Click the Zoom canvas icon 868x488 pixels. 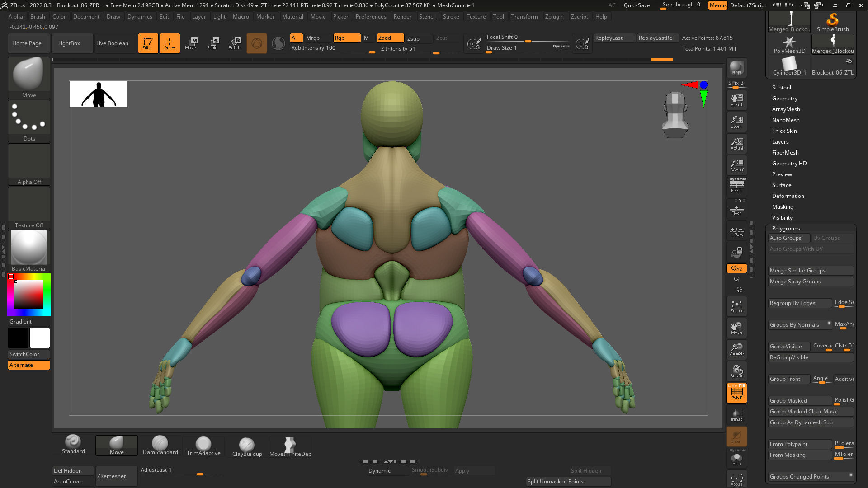click(x=736, y=122)
